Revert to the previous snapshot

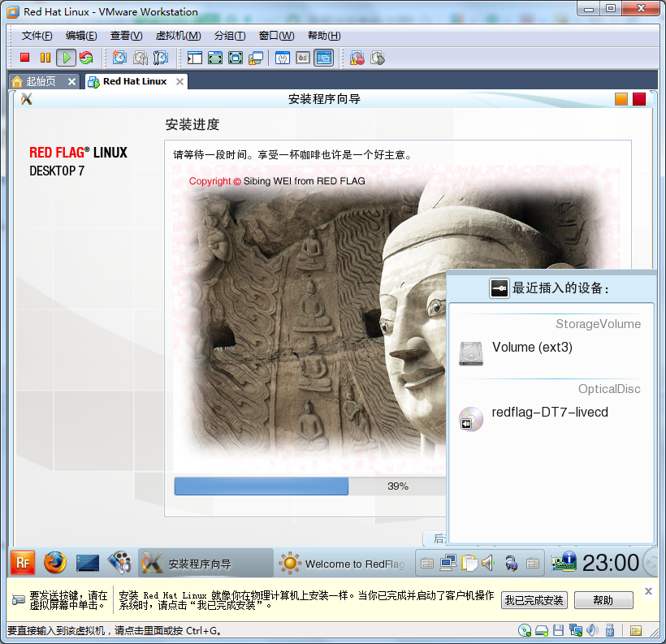(x=141, y=58)
